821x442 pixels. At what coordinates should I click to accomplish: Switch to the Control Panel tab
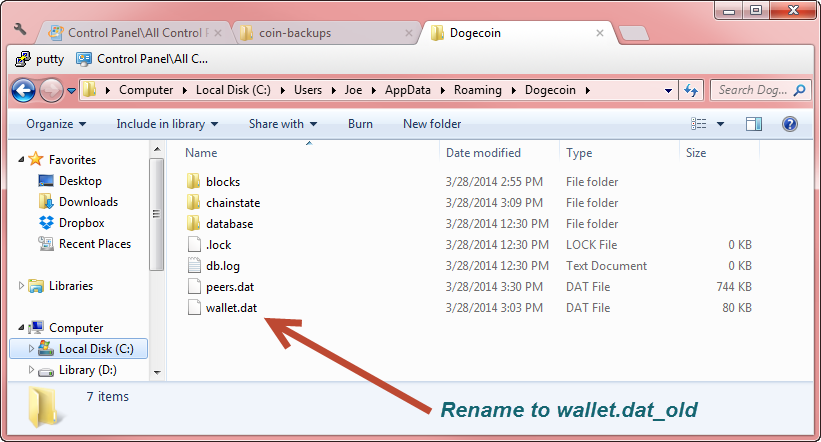(x=134, y=33)
